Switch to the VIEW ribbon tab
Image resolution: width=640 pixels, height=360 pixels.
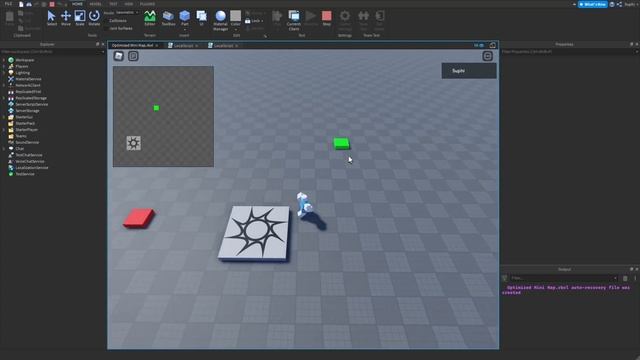[x=129, y=4]
